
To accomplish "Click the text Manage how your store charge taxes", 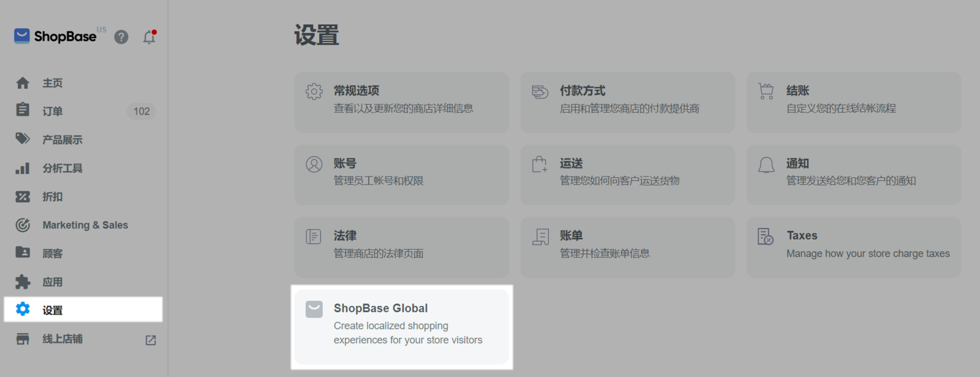I will pyautogui.click(x=868, y=253).
